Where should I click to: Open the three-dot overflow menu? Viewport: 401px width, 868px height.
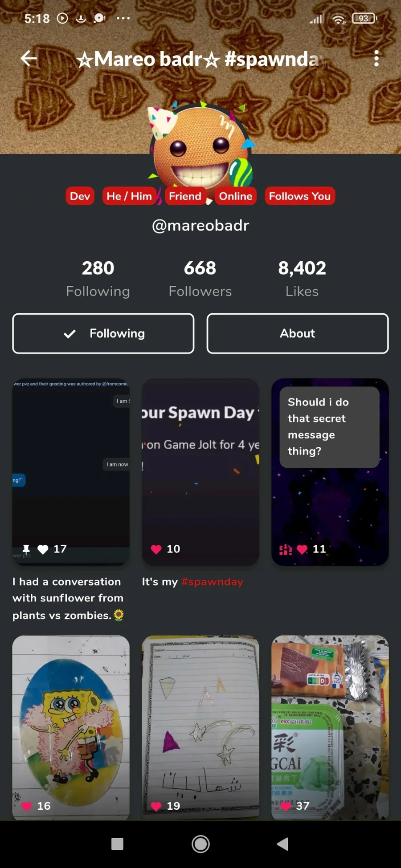(376, 58)
